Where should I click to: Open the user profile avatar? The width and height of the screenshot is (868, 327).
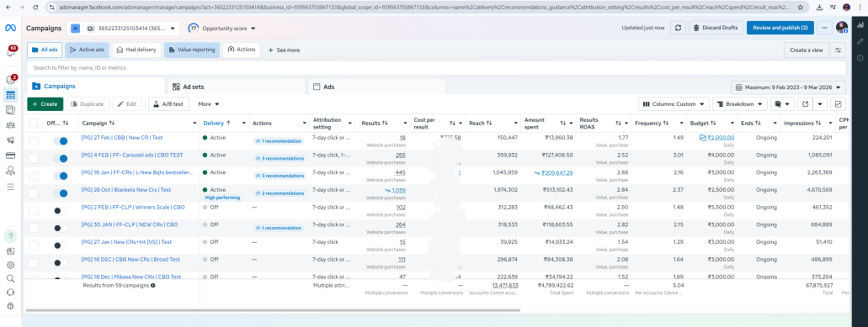tap(841, 28)
